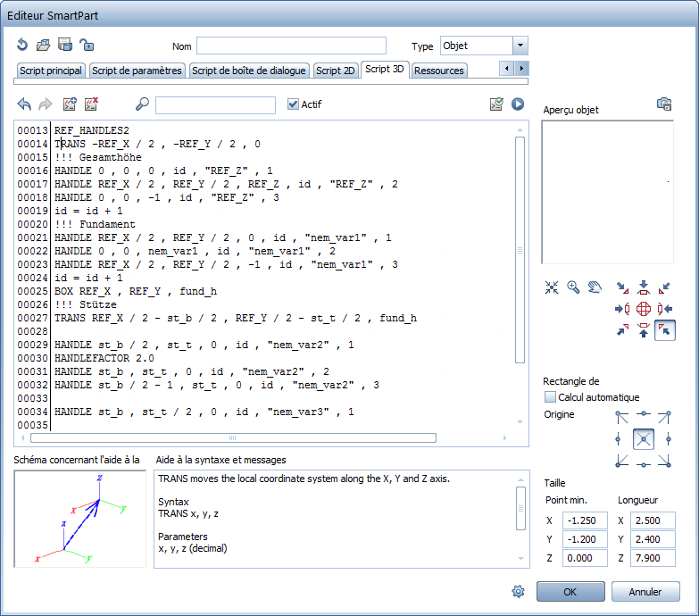Click the Point min. X field
The height and width of the screenshot is (616, 699).
585,520
